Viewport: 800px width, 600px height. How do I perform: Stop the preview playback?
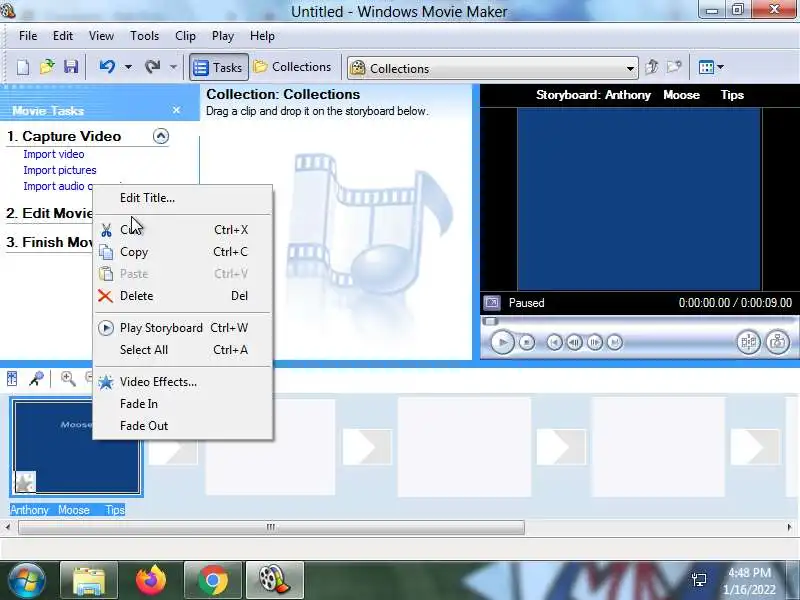pos(527,342)
